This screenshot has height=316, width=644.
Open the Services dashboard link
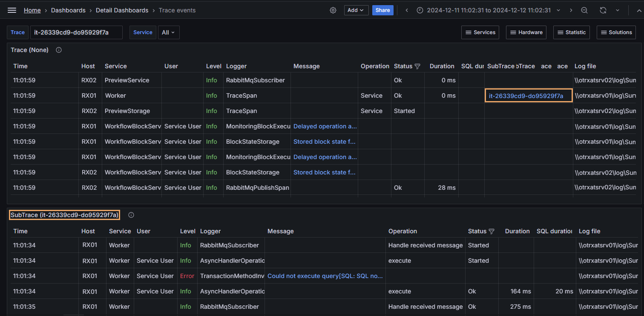[x=480, y=32]
